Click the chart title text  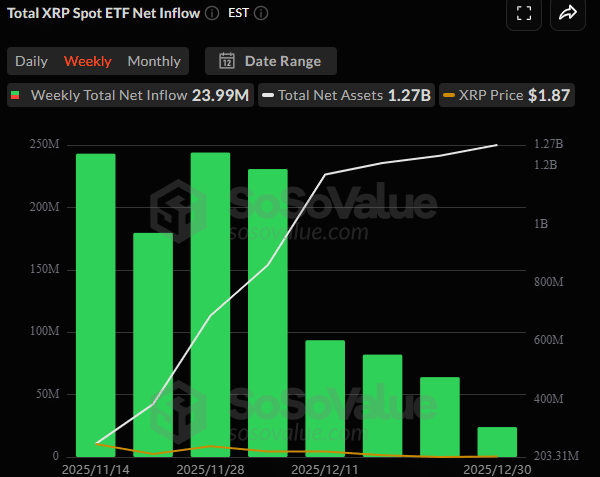(x=103, y=14)
